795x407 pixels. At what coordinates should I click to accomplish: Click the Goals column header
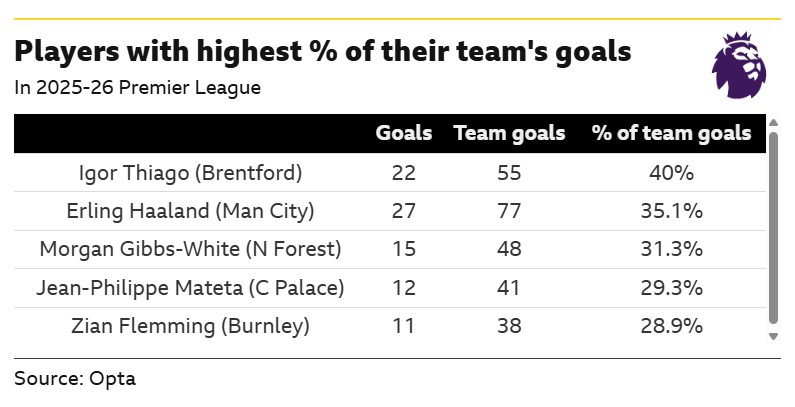pyautogui.click(x=404, y=133)
